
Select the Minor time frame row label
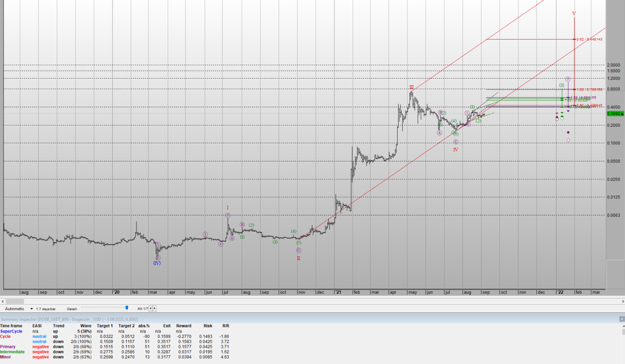coord(6,357)
